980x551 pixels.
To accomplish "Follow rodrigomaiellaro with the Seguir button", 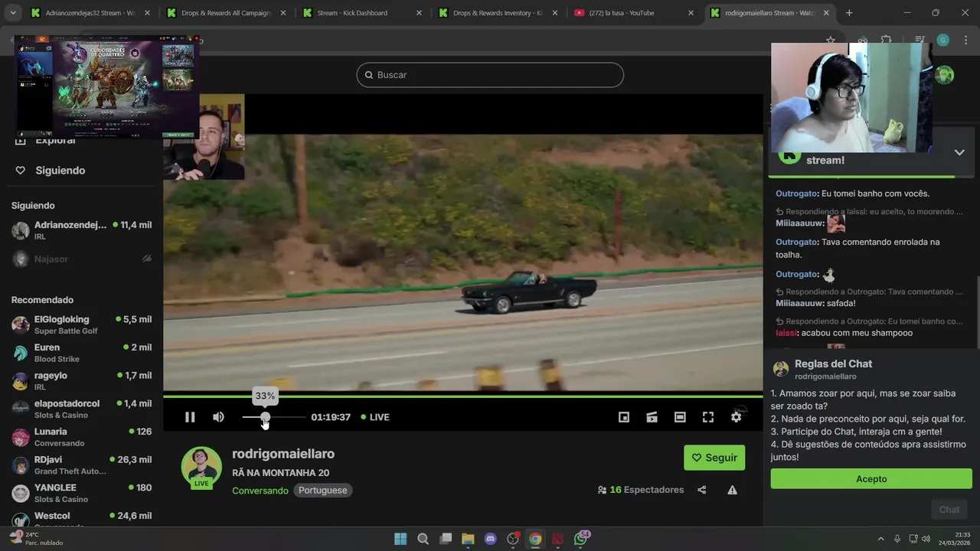I will pos(714,458).
